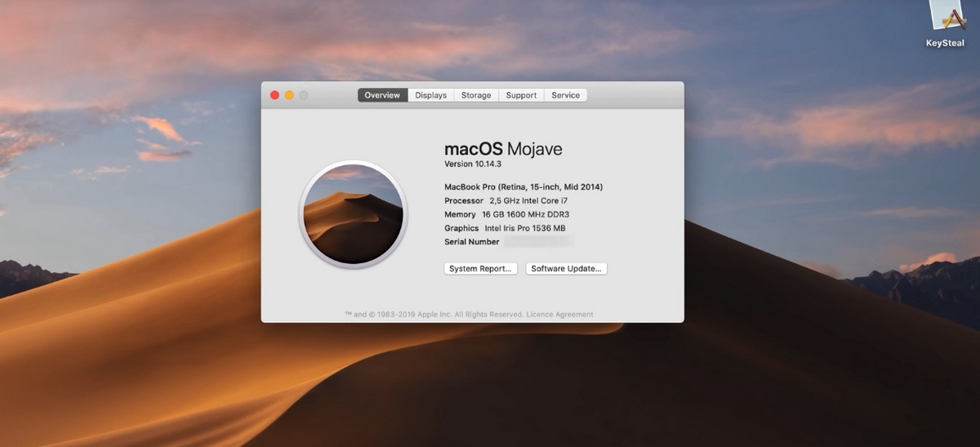Screen dimensions: 980x447
Task: Click the Software Update button
Action: tap(566, 269)
